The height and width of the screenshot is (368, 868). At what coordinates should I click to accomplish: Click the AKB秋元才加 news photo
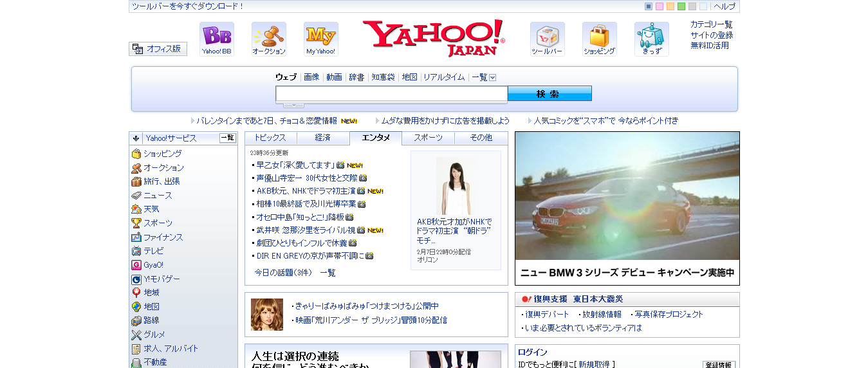(x=455, y=187)
